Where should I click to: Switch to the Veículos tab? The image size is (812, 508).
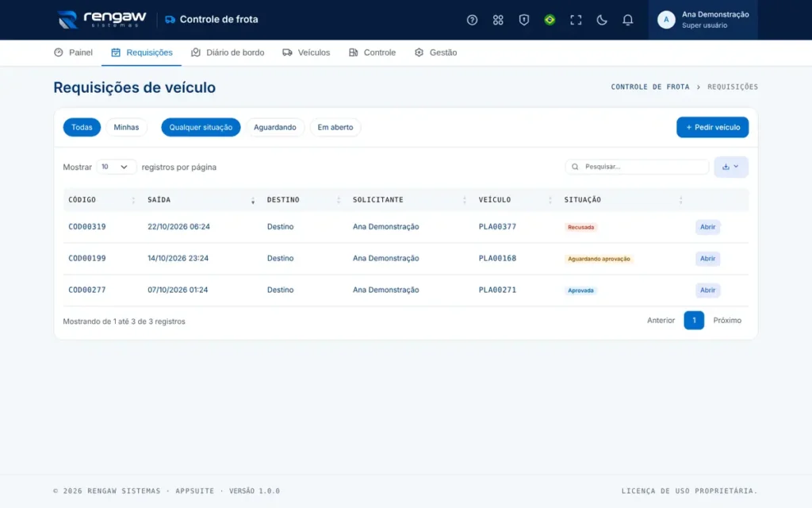click(x=306, y=52)
